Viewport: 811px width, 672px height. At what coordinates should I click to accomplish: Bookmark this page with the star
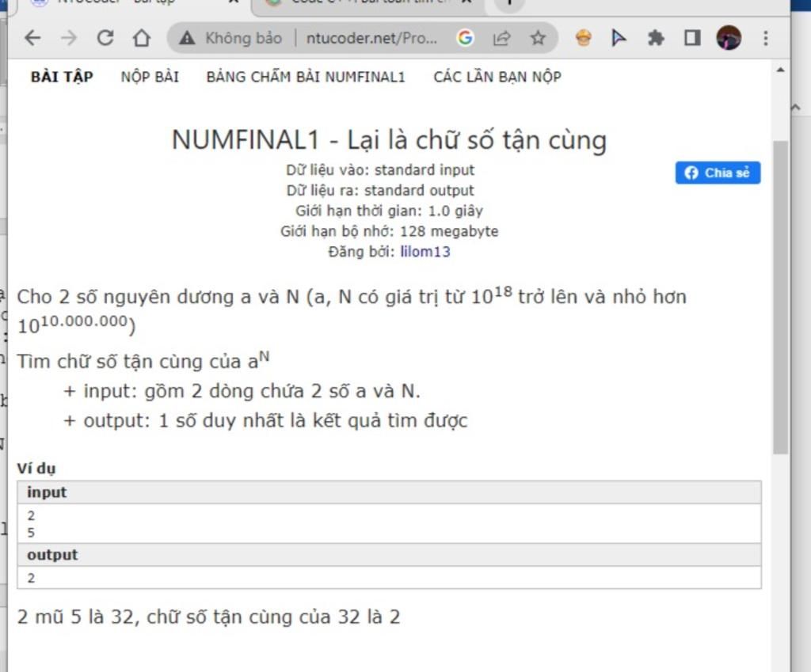tap(538, 38)
